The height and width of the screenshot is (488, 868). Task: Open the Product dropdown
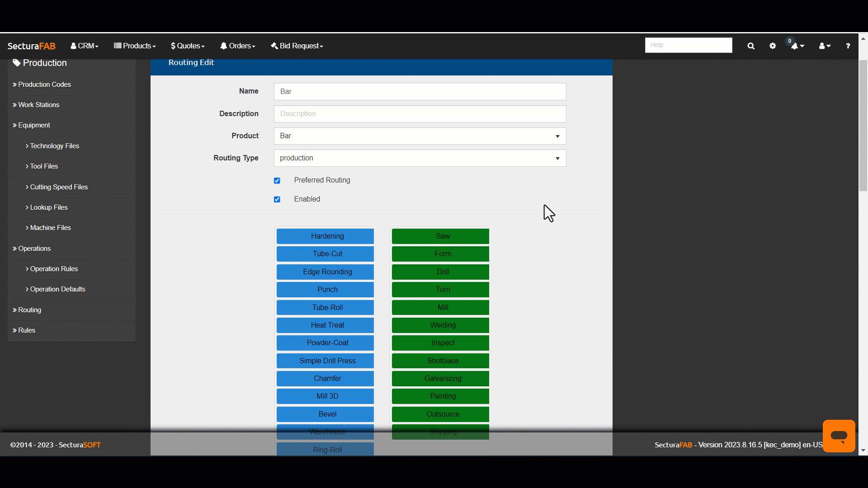tap(420, 136)
